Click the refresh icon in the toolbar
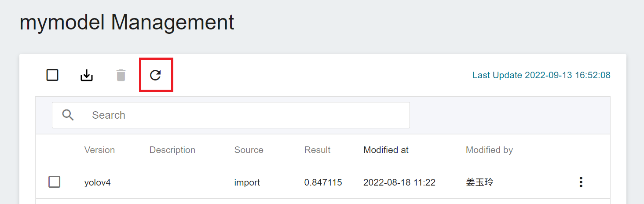Viewport: 644px width, 204px height. 155,75
